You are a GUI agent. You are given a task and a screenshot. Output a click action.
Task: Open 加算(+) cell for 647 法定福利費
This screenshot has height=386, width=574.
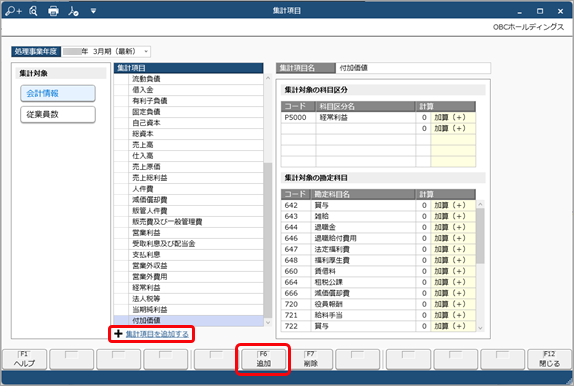[453, 249]
